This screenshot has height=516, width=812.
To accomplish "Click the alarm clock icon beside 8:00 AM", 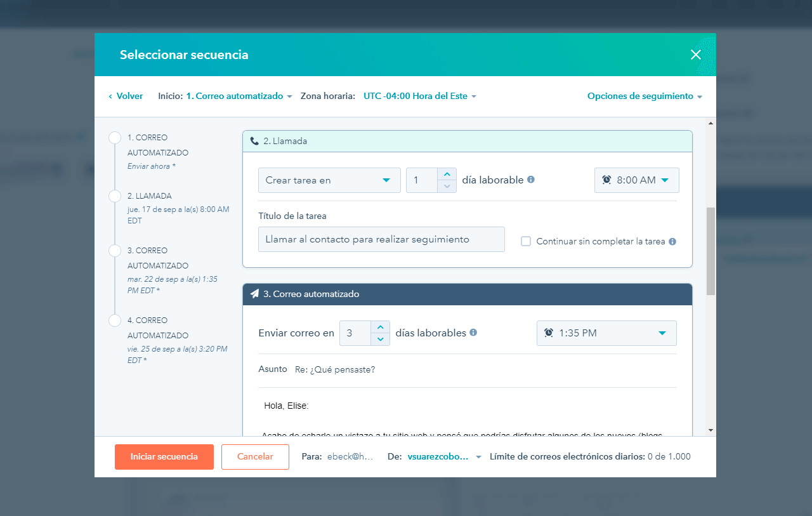I will pyautogui.click(x=606, y=180).
